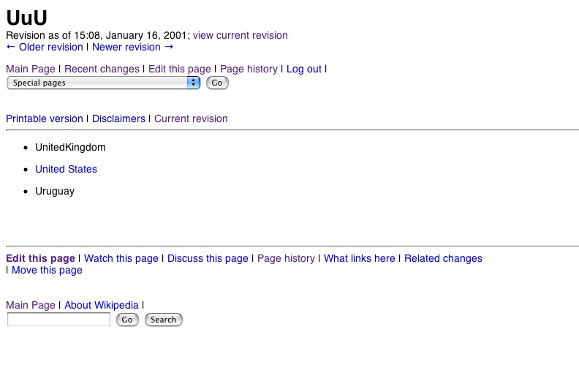Follow the United States link
This screenshot has height=392, width=579.
tap(66, 169)
